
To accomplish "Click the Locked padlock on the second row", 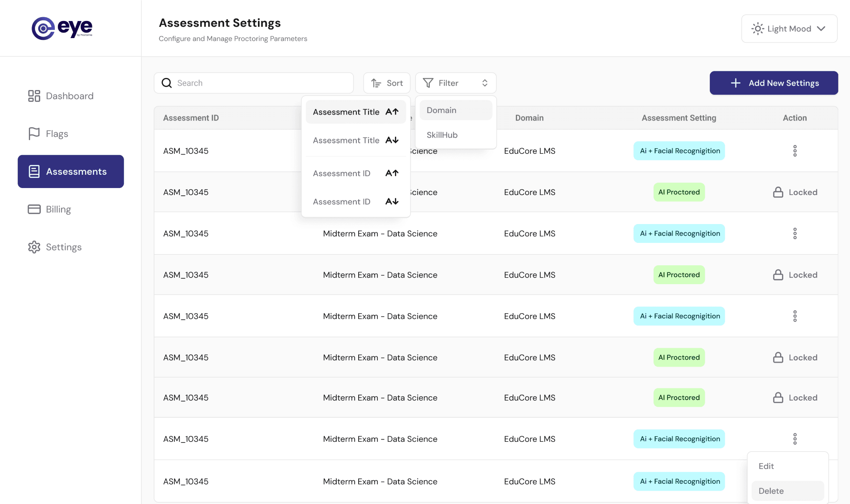I will coord(778,192).
